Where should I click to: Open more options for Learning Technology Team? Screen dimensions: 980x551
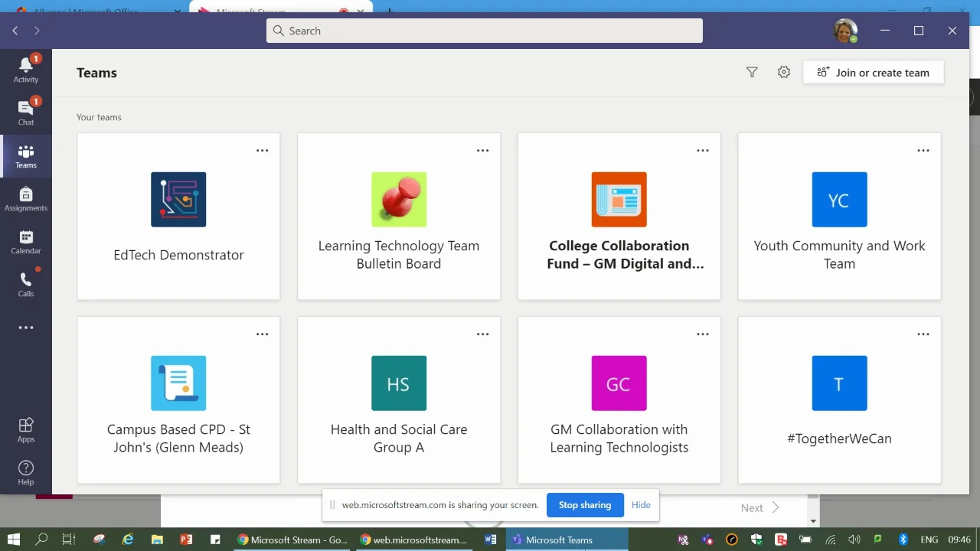(483, 151)
